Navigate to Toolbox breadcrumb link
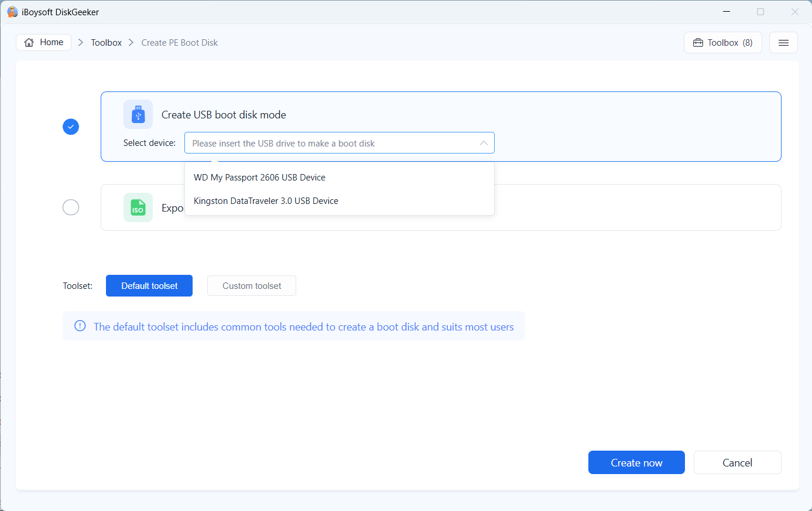This screenshot has width=812, height=511. point(106,43)
